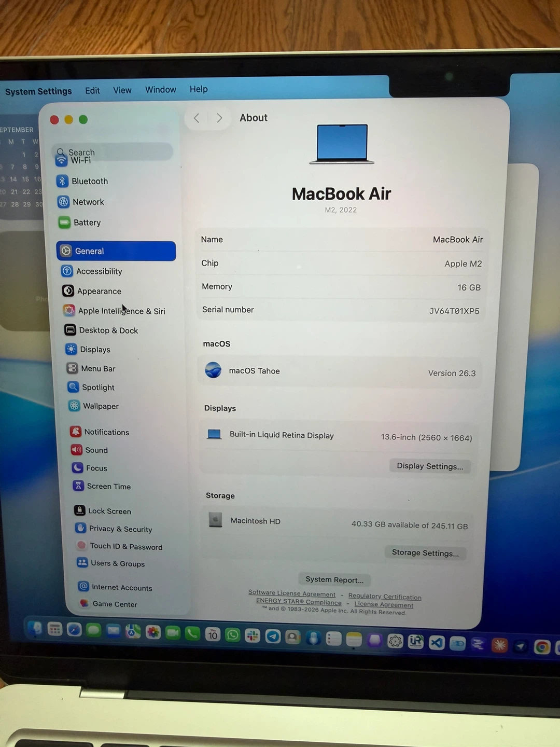Go to Appearance settings
560x747 pixels.
pyautogui.click(x=92, y=291)
